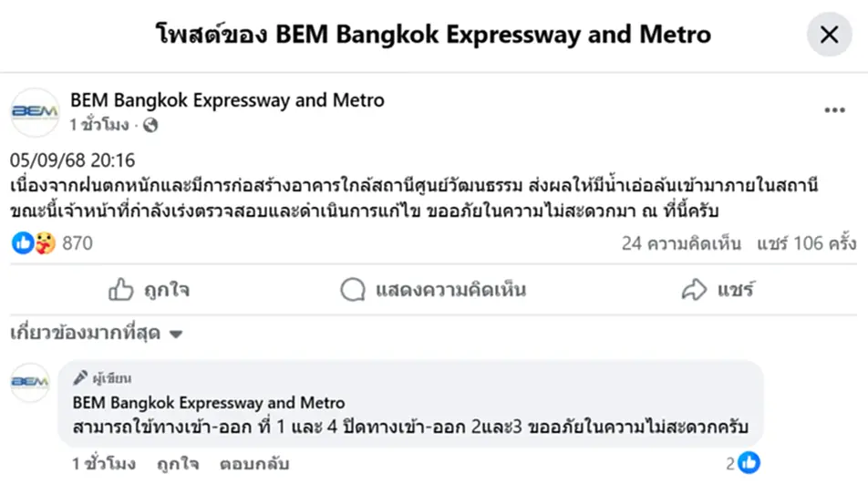
Task: Open the commenter name in the comment bubble
Action: point(209,403)
